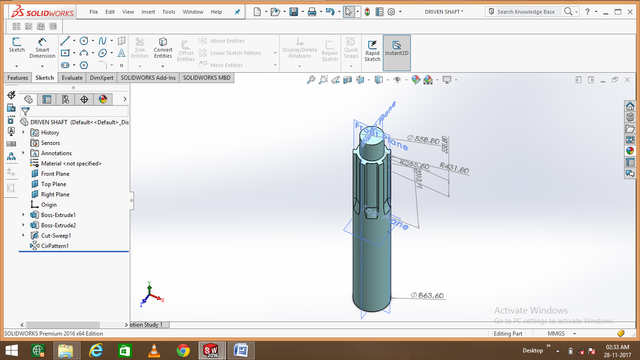
Task: Open the Tools menu
Action: click(x=169, y=12)
